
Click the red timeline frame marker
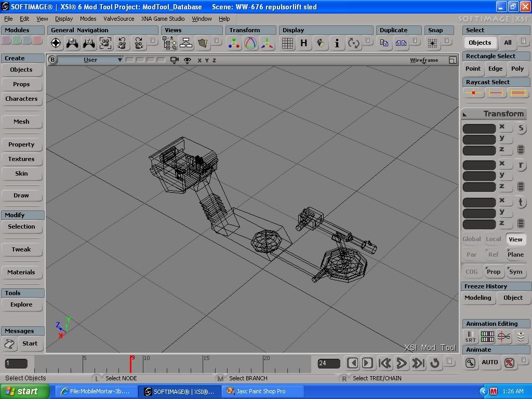click(x=130, y=364)
